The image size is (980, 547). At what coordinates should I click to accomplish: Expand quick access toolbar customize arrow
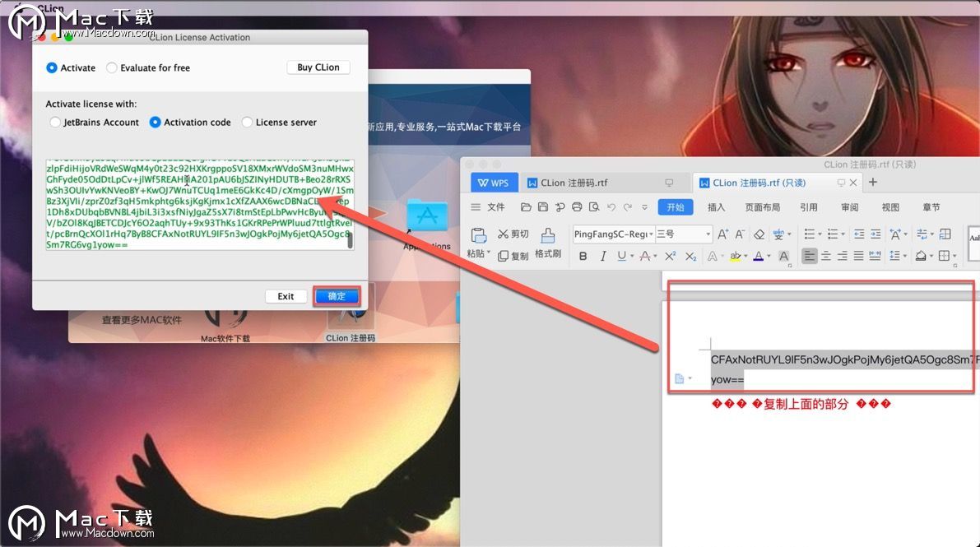click(644, 207)
